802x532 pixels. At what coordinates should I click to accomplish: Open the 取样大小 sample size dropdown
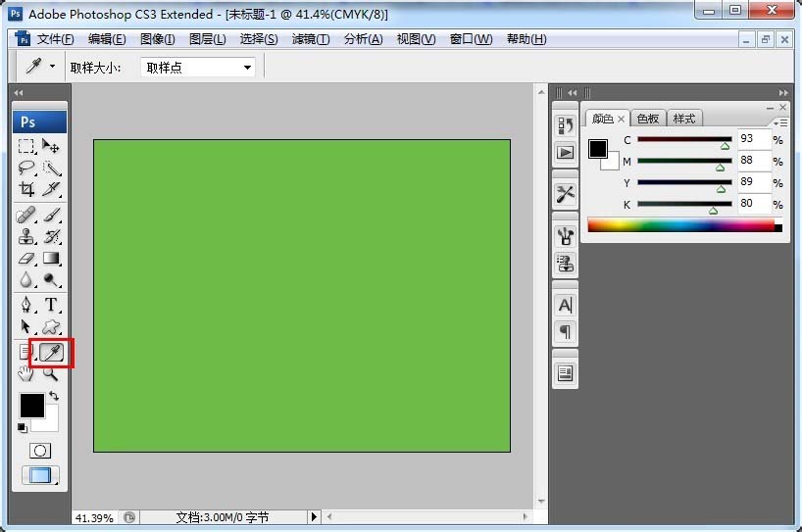200,68
